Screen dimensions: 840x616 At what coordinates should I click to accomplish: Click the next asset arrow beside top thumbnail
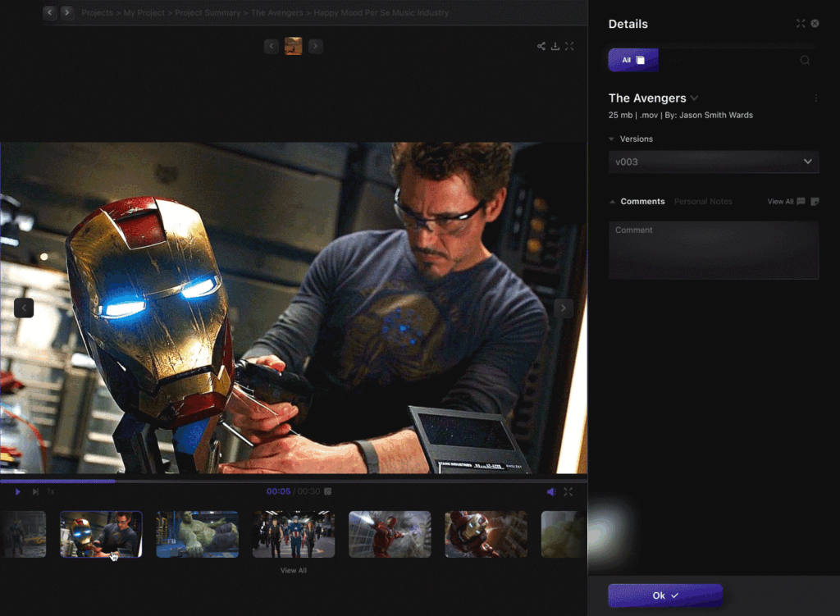coord(316,46)
